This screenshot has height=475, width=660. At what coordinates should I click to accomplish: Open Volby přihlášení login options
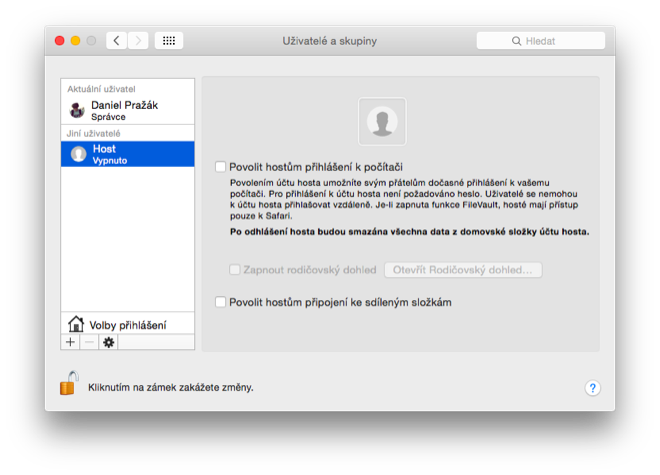[128, 324]
